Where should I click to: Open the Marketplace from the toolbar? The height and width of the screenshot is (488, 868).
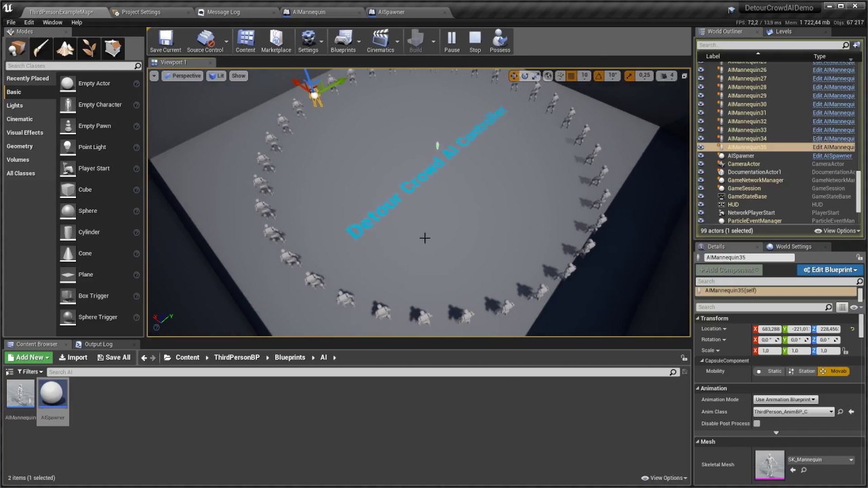(276, 41)
